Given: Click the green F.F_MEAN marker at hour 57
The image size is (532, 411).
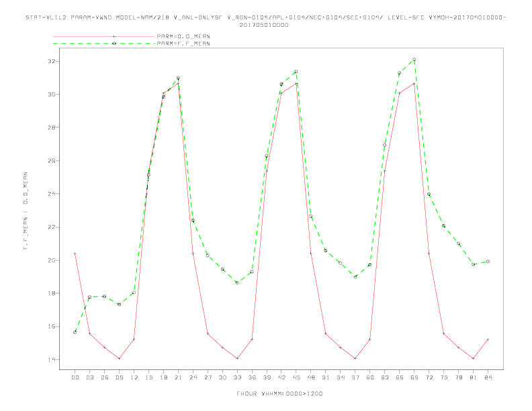Looking at the screenshot, I should point(355,277).
